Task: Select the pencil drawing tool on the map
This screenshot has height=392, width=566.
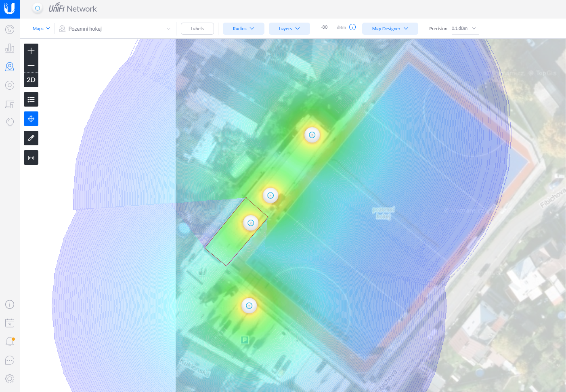Action: click(31, 138)
